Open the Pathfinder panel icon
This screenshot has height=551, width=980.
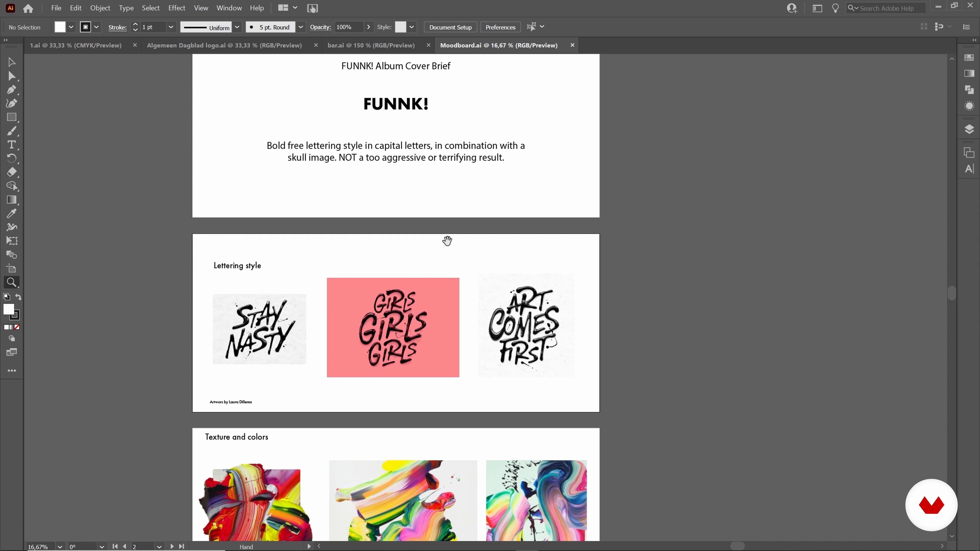969,90
